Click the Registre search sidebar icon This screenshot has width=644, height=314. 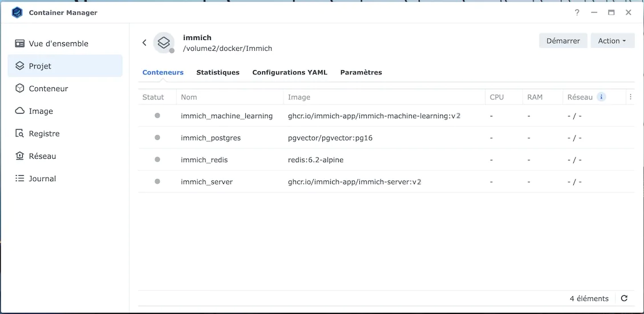coord(19,134)
